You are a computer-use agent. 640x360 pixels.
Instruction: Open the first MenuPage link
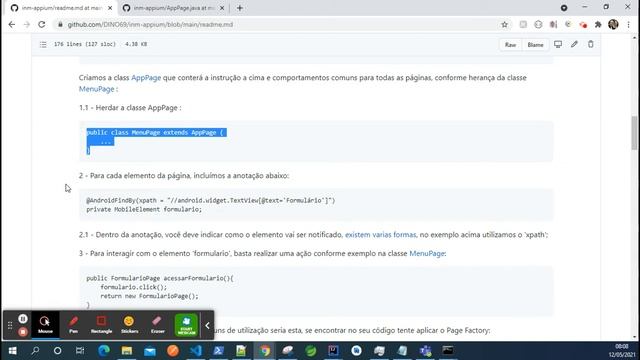tap(96, 89)
